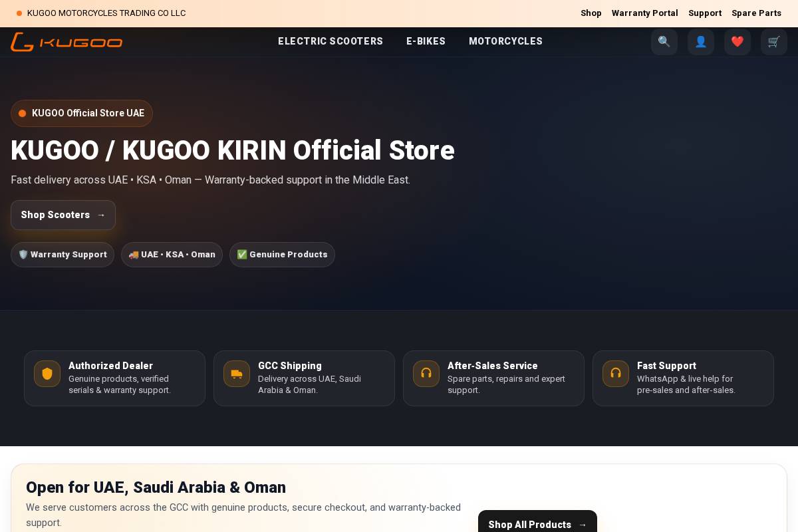This screenshot has width=798, height=532.
Task: Click the KUGOO Official Store UAE pill
Action: [x=82, y=113]
